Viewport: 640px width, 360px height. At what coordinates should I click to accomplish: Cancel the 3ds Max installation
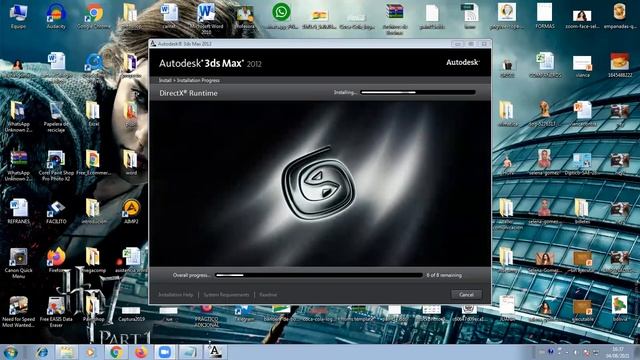point(466,294)
